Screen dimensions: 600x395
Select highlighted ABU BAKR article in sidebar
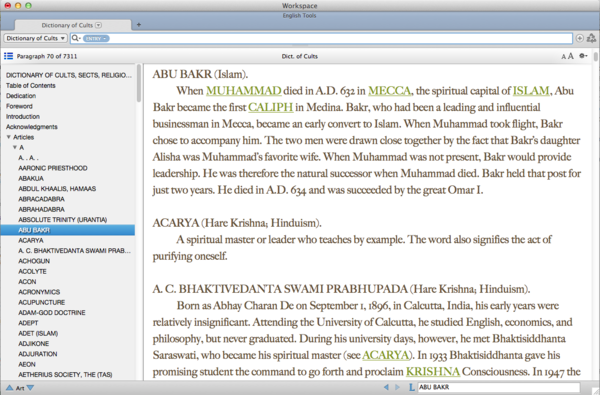click(68, 230)
